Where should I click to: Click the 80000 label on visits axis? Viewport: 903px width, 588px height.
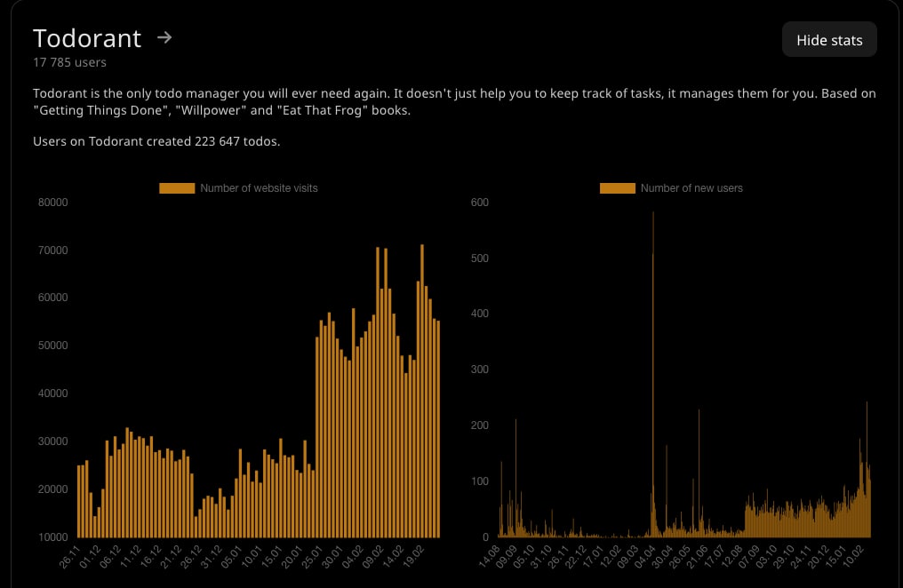tap(53, 203)
